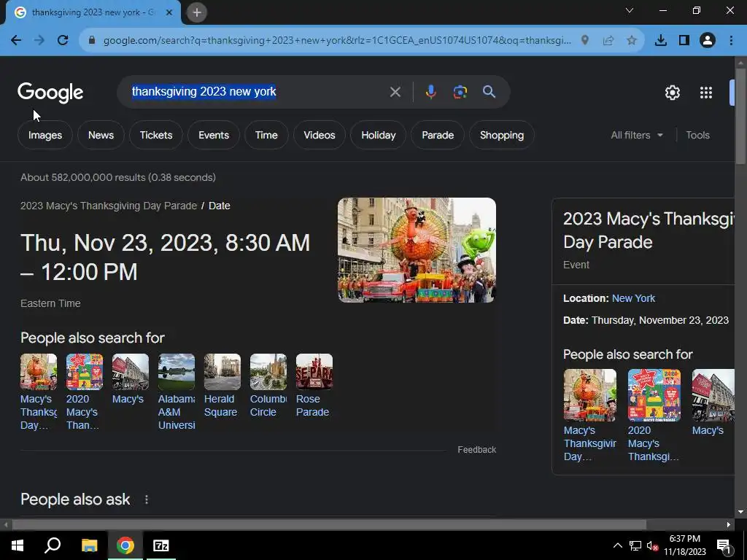The width and height of the screenshot is (747, 560).
Task: Send Feedback on the result
Action: tap(476, 449)
